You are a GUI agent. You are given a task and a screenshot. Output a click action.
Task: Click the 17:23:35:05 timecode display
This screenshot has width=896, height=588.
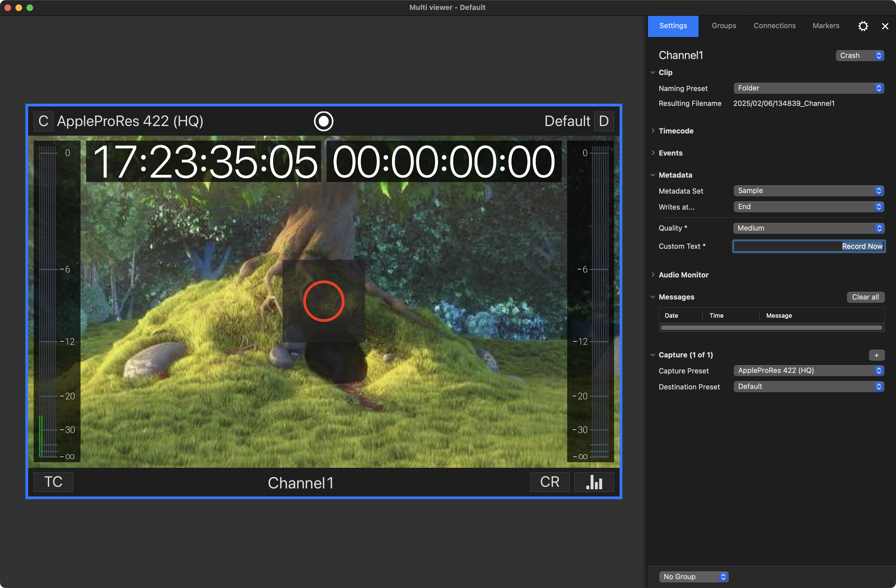(x=204, y=162)
